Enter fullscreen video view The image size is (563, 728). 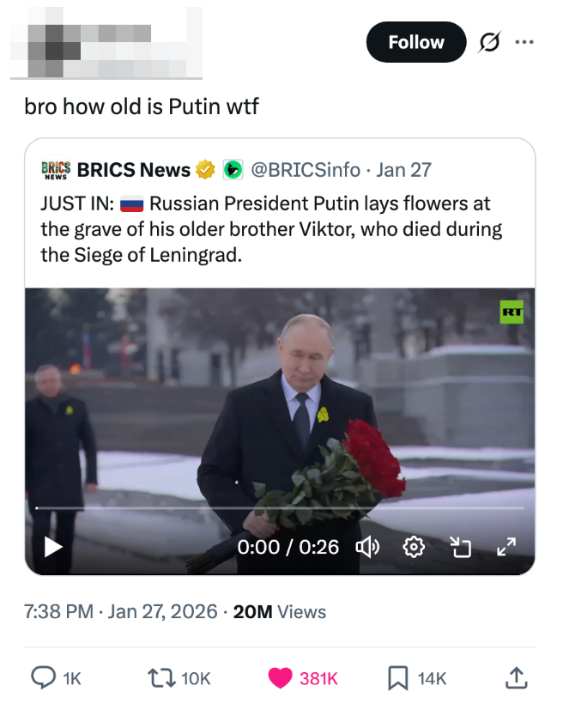[507, 547]
